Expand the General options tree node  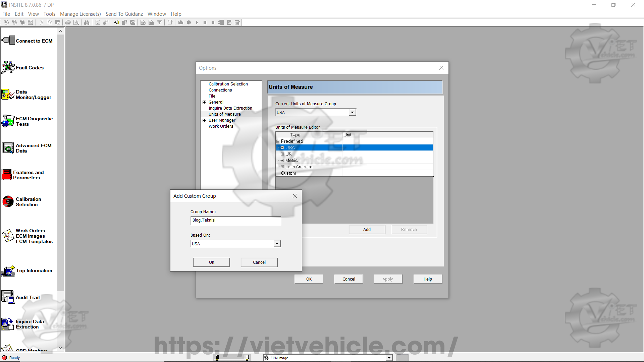(x=204, y=102)
